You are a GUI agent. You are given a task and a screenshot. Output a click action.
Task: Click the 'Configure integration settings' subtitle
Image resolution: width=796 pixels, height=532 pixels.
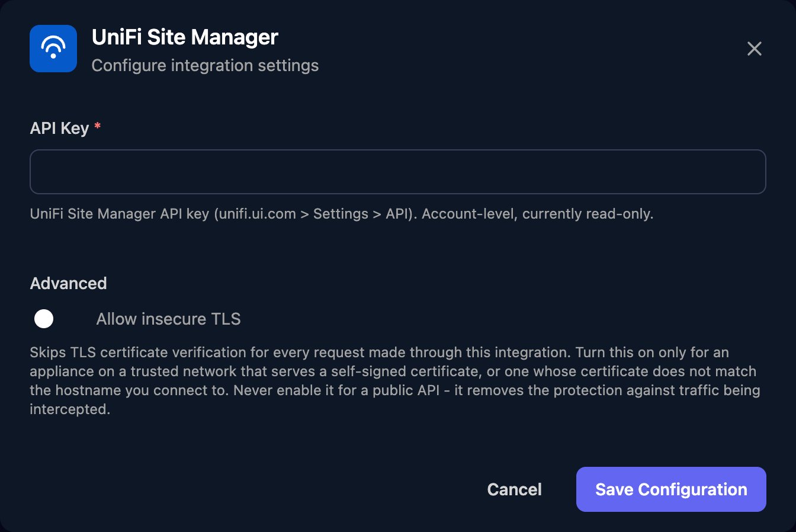[x=205, y=65]
